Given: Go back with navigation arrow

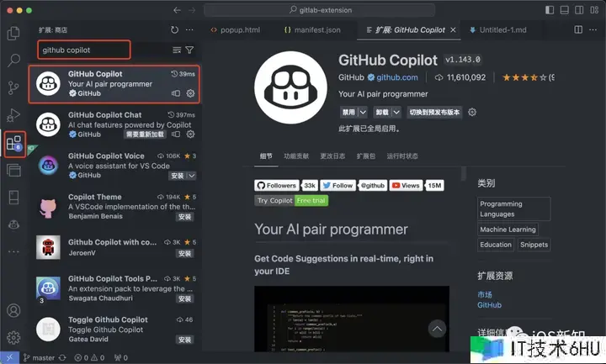Looking at the screenshot, I should [x=177, y=10].
